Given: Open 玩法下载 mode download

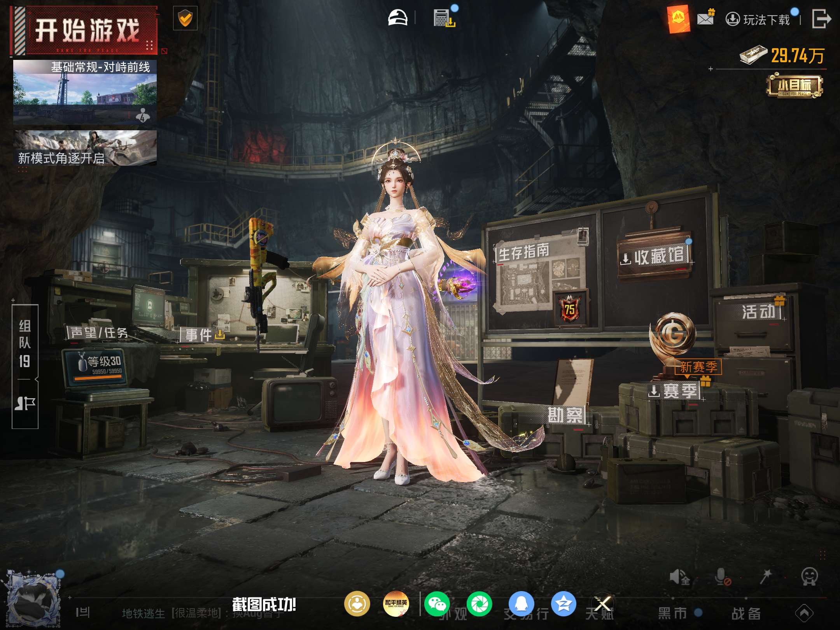Looking at the screenshot, I should (x=758, y=19).
